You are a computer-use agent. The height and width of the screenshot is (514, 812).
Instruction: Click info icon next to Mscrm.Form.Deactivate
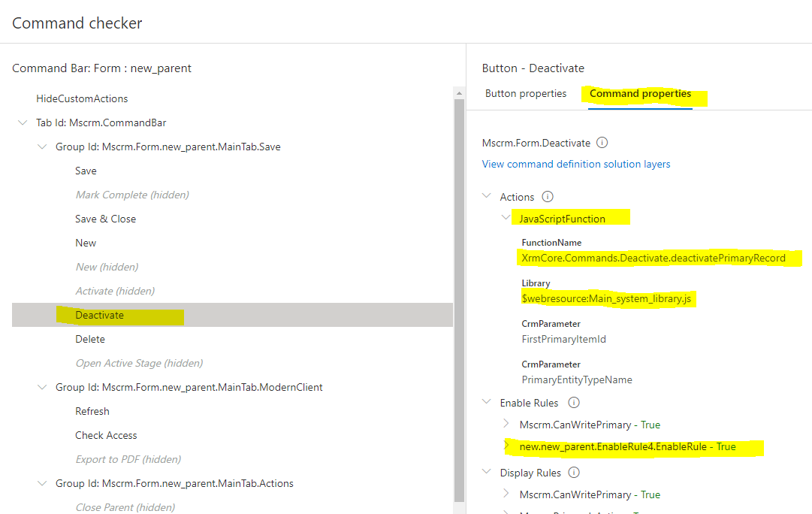pyautogui.click(x=602, y=143)
